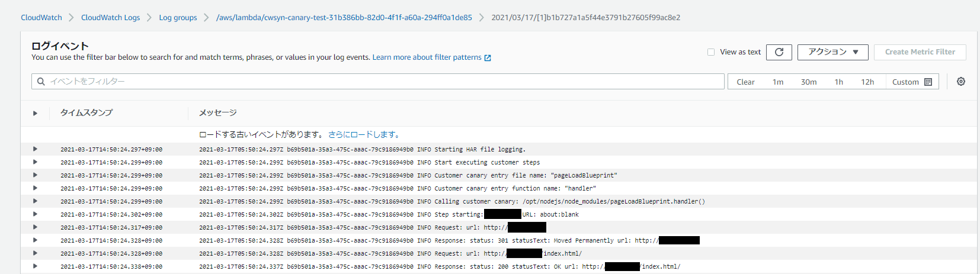Expand the Step starting about:blank row

[x=35, y=214]
